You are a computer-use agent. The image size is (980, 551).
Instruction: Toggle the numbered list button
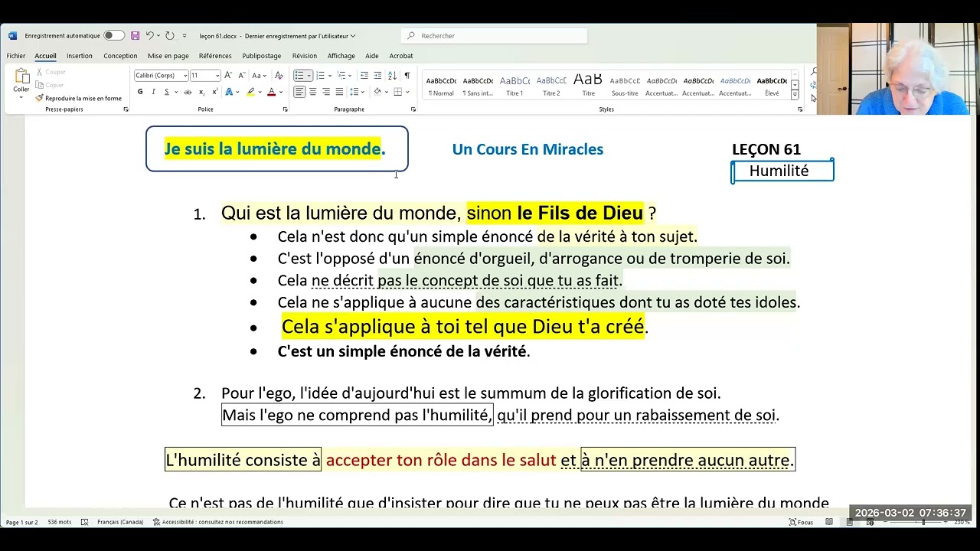320,75
